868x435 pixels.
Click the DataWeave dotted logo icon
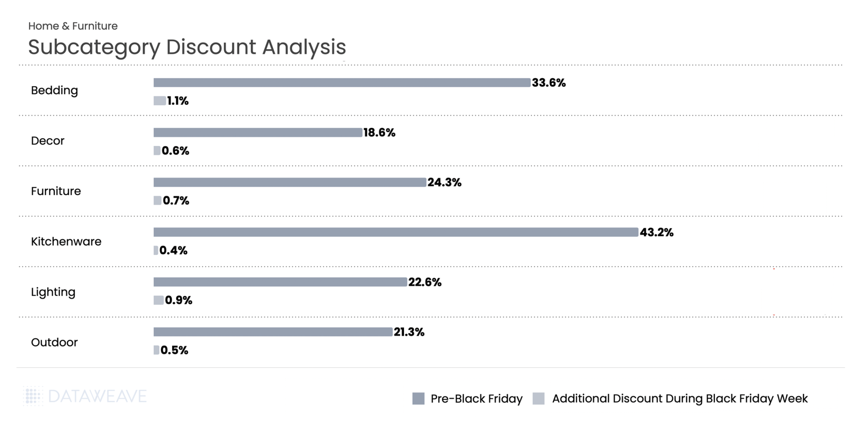click(x=33, y=396)
